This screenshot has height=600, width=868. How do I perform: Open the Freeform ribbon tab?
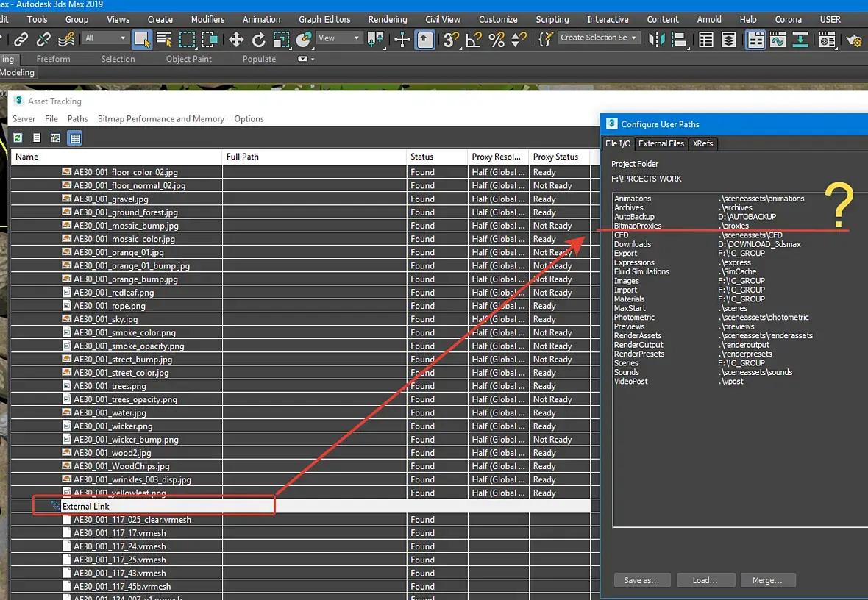click(x=53, y=59)
